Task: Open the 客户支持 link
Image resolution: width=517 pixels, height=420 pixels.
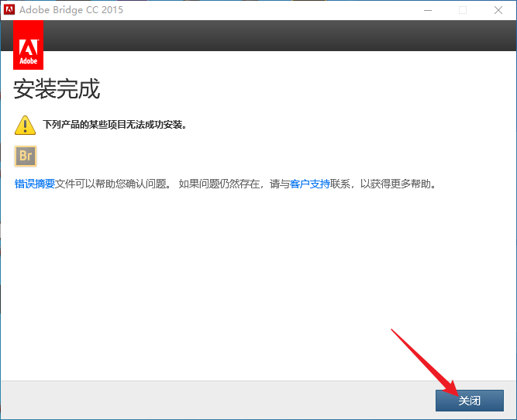Action: (x=309, y=184)
